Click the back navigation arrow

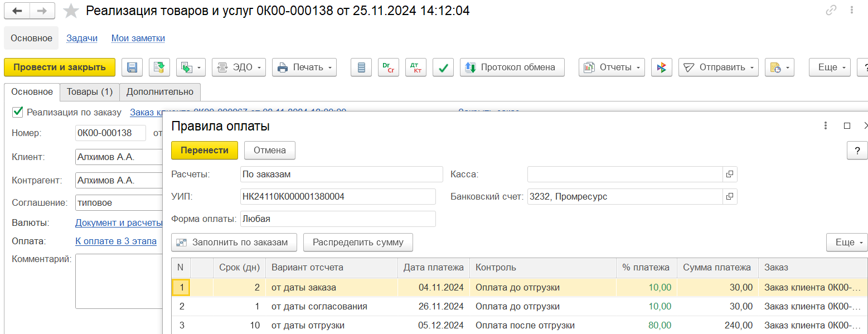[x=17, y=11]
